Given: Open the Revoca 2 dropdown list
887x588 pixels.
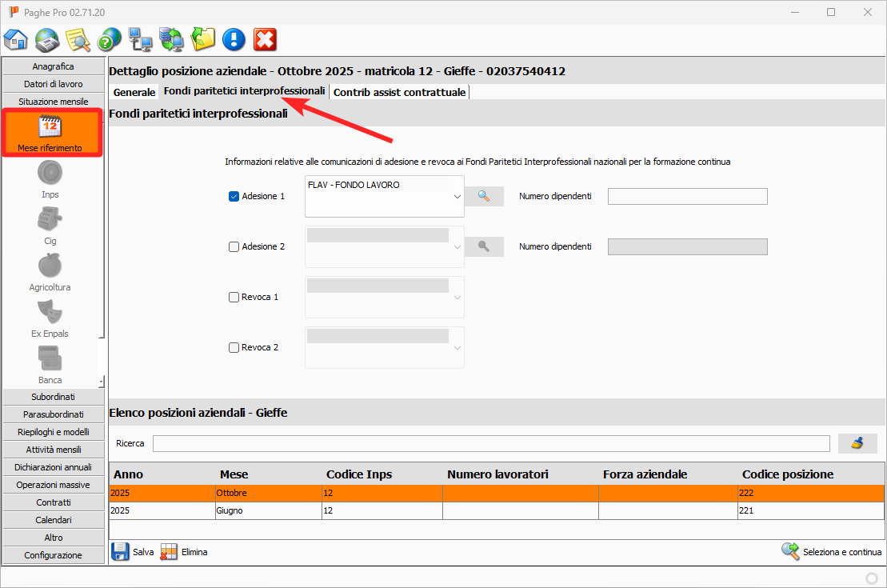Looking at the screenshot, I should click(457, 348).
